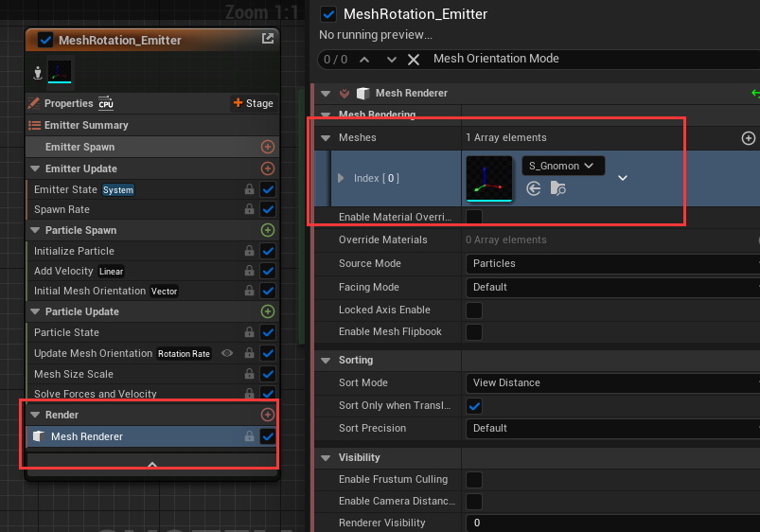Select the Mesh Renderer entry in Render
Viewport: 760px width, 532px height.
point(86,436)
